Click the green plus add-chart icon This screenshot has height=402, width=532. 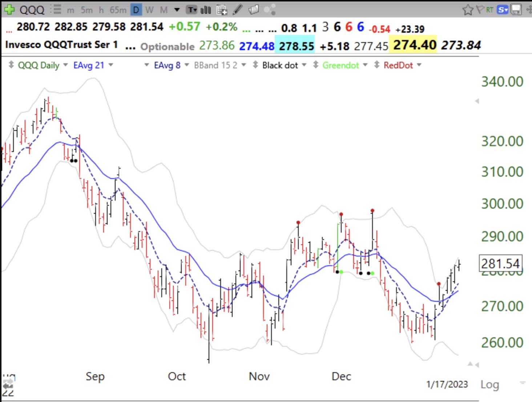(9, 9)
